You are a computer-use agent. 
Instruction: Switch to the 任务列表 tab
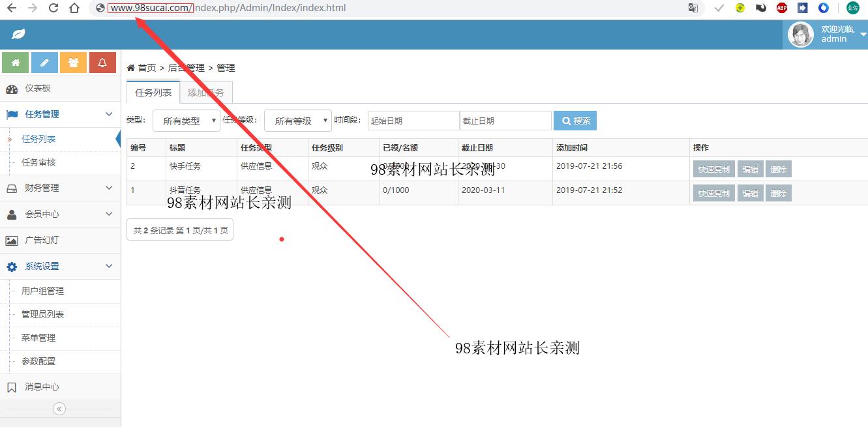click(x=153, y=92)
